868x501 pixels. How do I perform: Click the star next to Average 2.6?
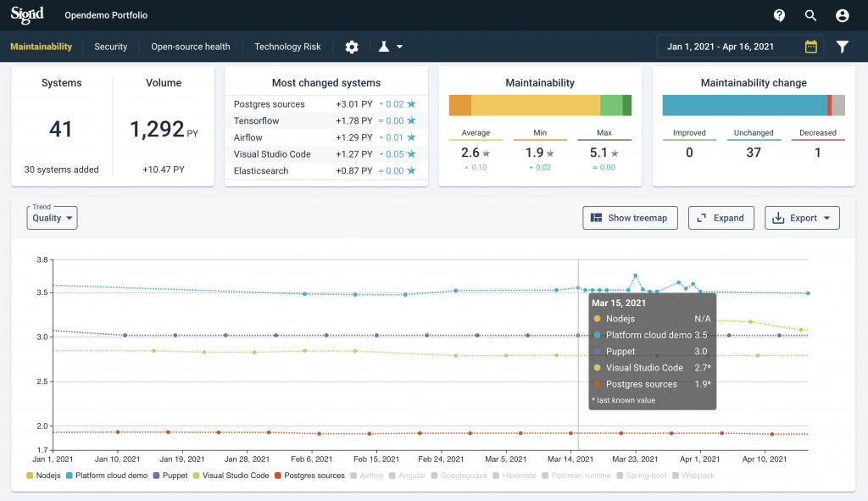[486, 153]
